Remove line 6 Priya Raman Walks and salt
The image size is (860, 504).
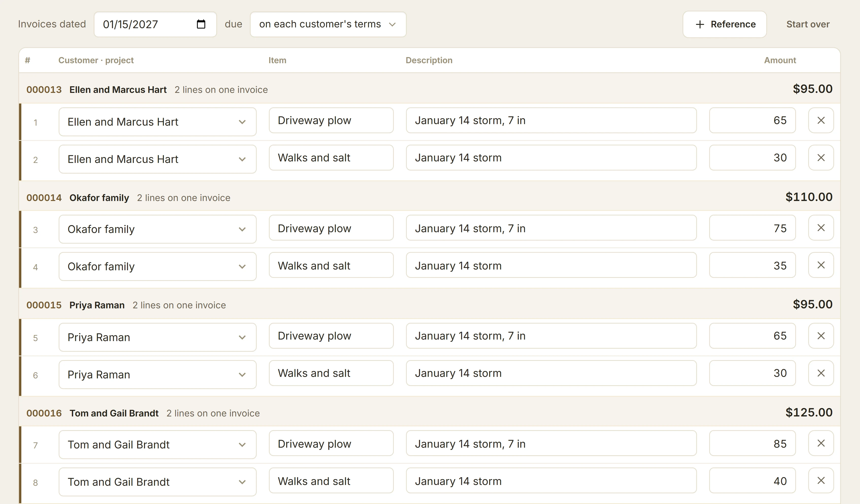821,373
